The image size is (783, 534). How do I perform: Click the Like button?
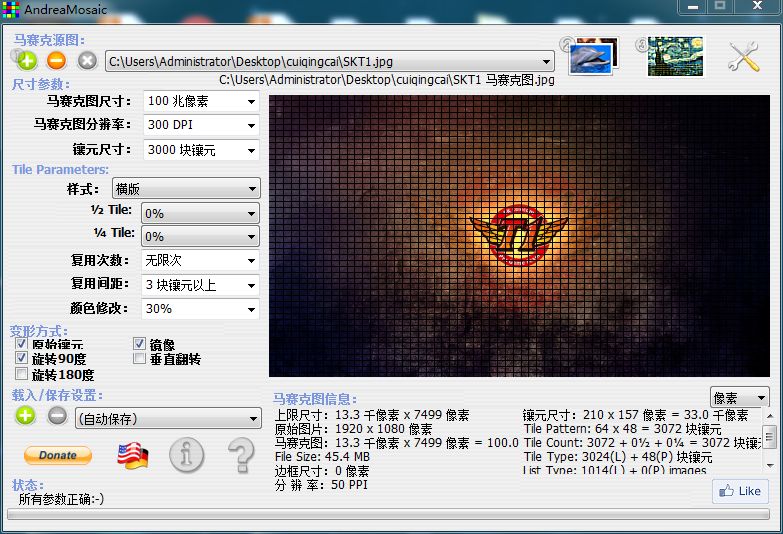pos(740,491)
